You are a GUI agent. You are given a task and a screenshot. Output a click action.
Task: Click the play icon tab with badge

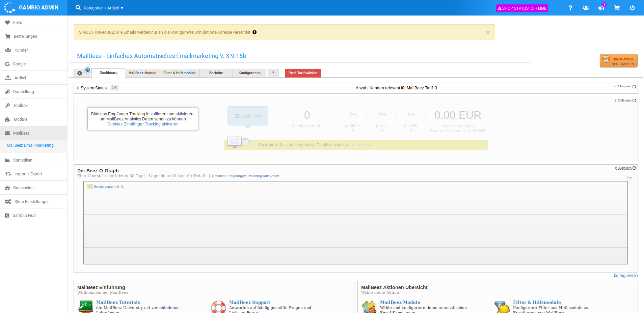point(80,73)
